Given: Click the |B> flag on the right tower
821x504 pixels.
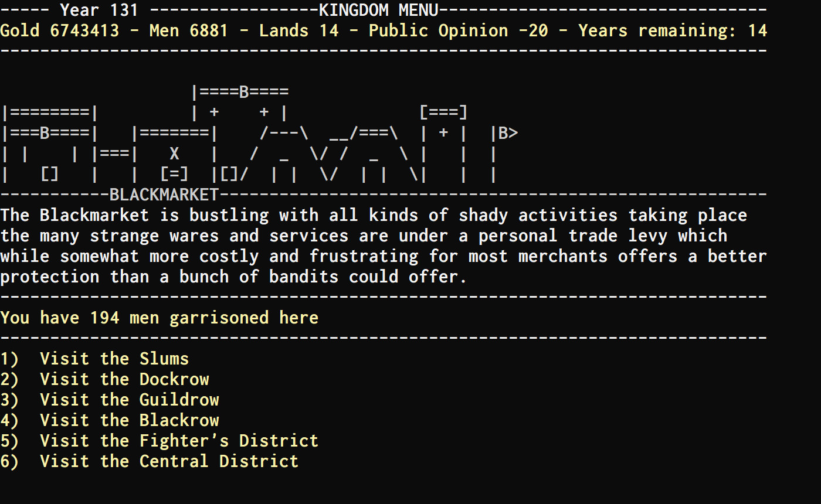Looking at the screenshot, I should tap(506, 132).
